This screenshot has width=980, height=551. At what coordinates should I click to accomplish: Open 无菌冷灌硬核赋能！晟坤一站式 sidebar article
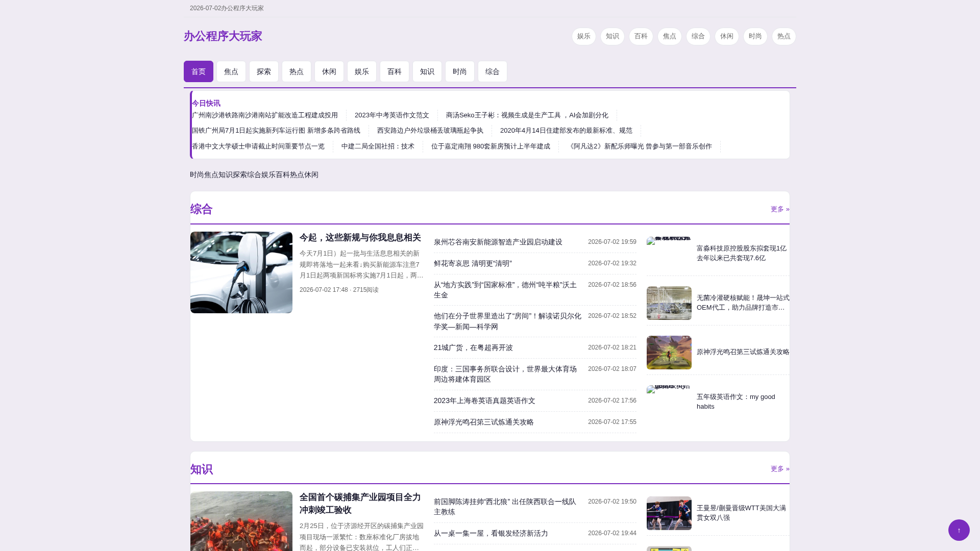point(743,303)
